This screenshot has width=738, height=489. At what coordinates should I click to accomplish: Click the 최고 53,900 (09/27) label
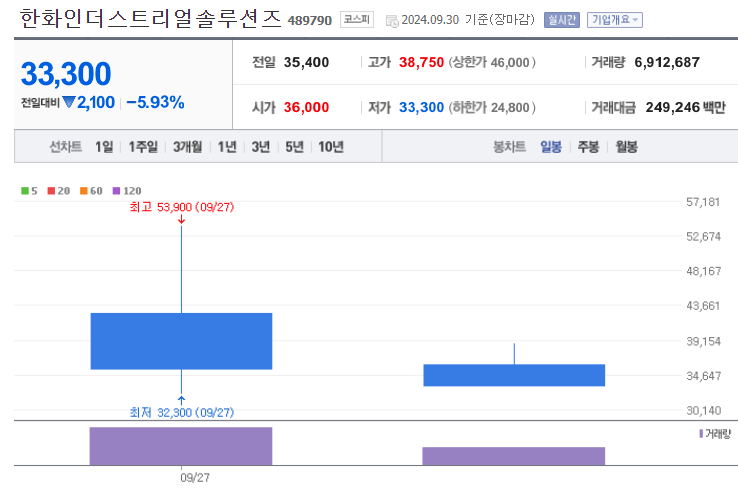click(x=182, y=207)
